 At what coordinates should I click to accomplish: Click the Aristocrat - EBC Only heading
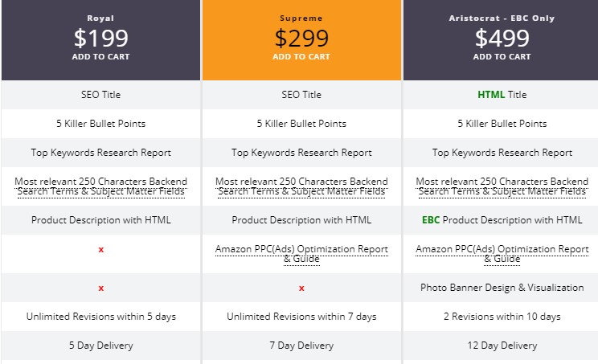tap(502, 18)
